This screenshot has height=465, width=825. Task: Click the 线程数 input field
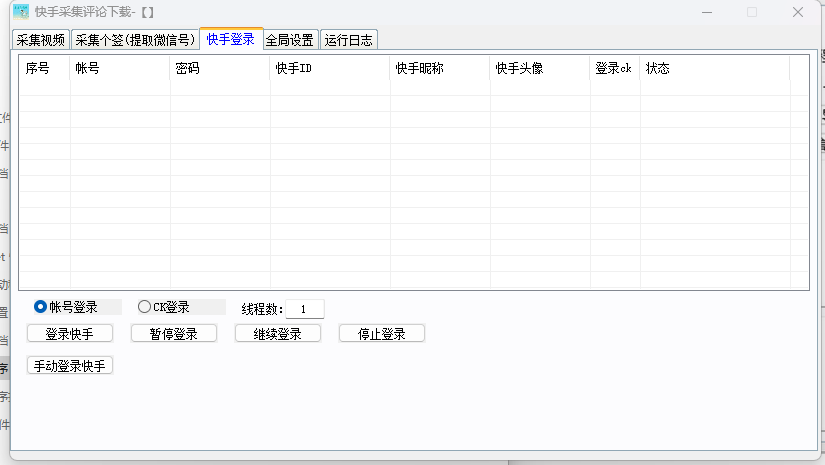click(304, 309)
